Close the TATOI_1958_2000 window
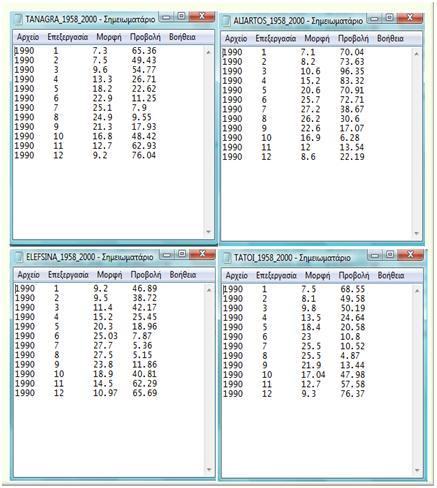437x488 pixels. pyautogui.click(x=411, y=255)
